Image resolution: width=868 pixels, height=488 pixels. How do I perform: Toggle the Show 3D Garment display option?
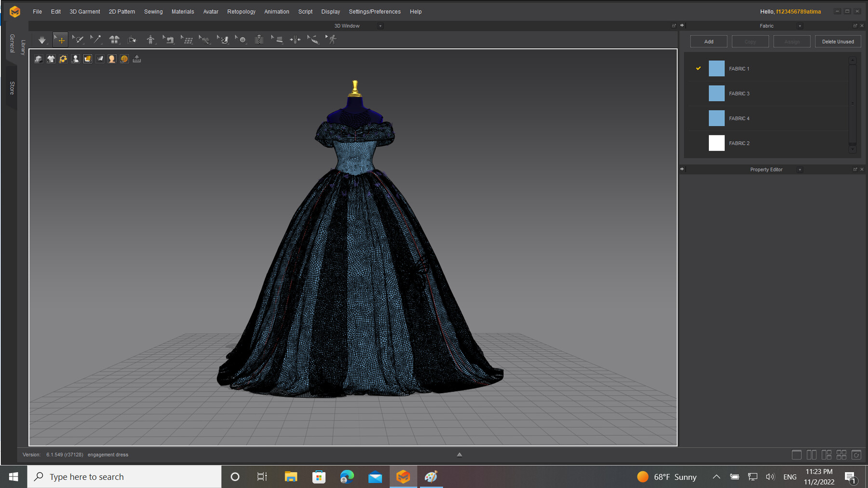51,58
